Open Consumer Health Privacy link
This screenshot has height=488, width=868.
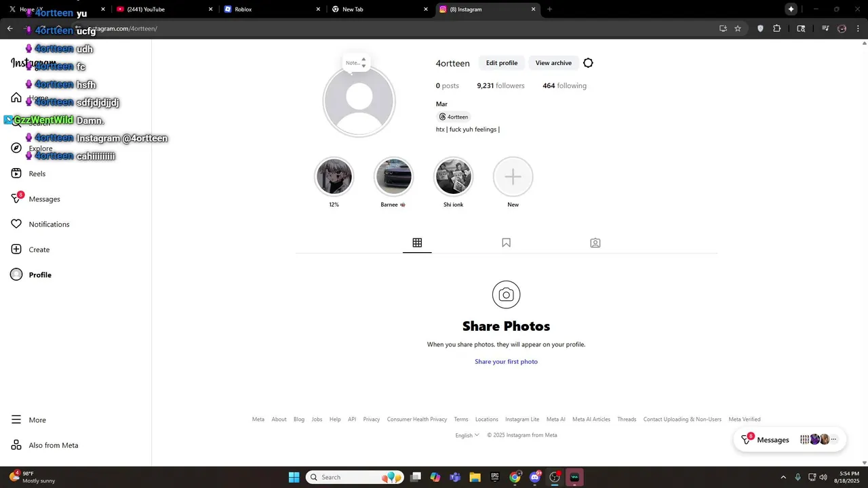coord(417,420)
